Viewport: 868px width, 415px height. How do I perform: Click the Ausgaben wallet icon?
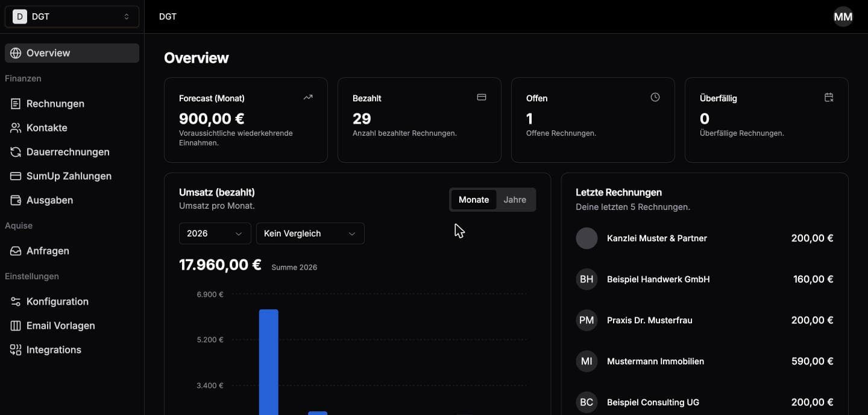pos(16,200)
